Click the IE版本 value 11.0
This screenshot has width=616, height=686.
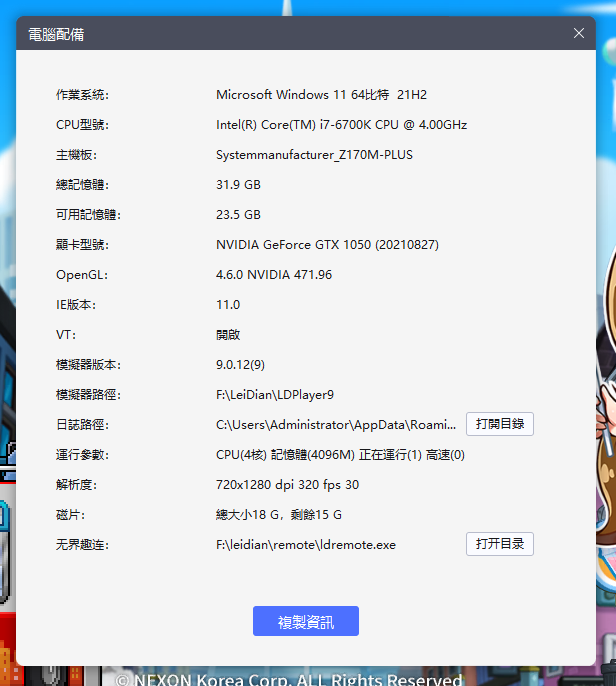coord(228,305)
